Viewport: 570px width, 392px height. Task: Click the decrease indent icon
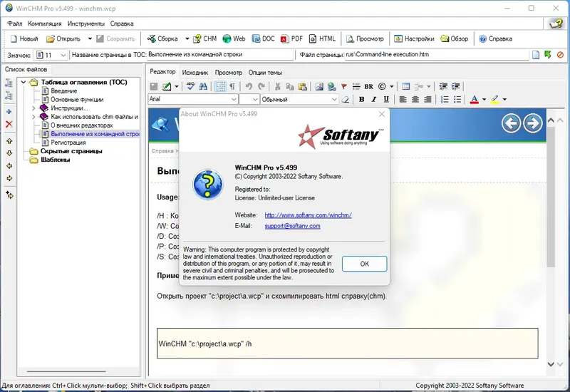click(x=443, y=86)
